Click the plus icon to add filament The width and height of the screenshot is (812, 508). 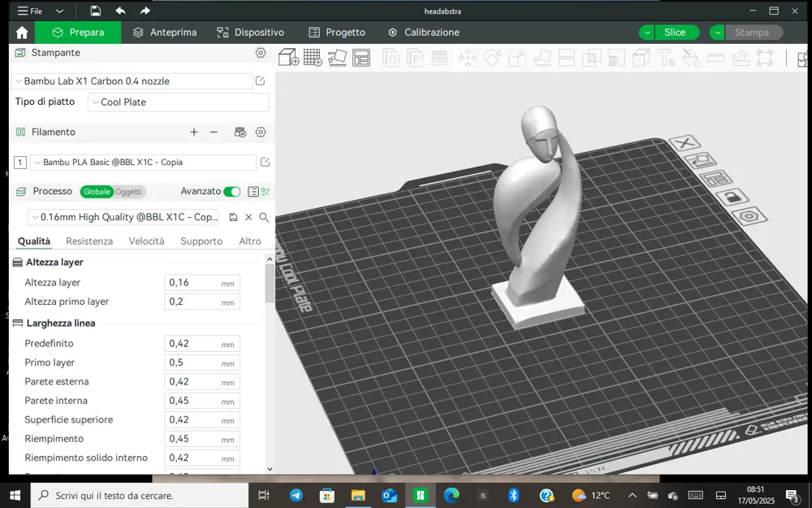(194, 132)
